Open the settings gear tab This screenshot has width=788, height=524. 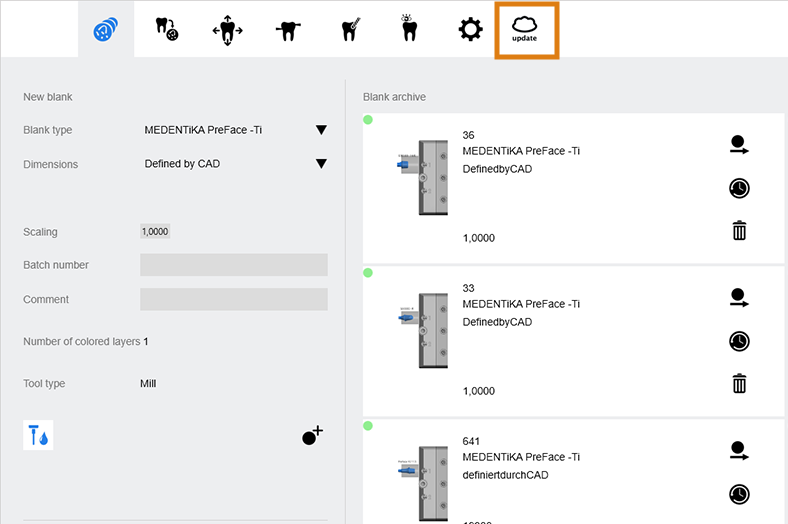[x=470, y=29]
